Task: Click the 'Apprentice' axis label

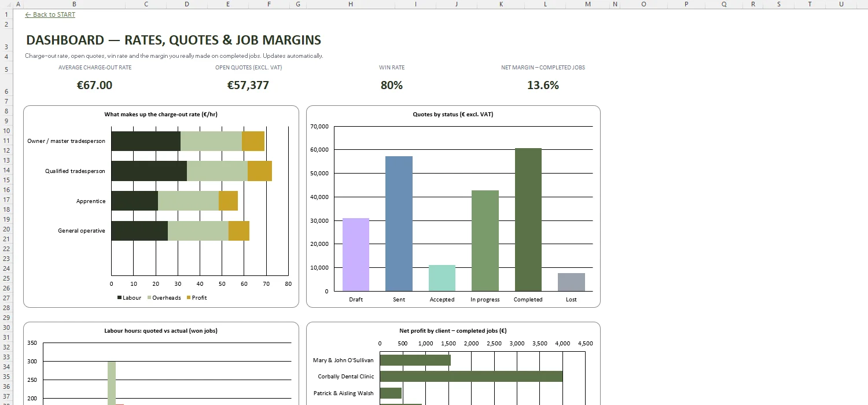Action: (x=91, y=201)
